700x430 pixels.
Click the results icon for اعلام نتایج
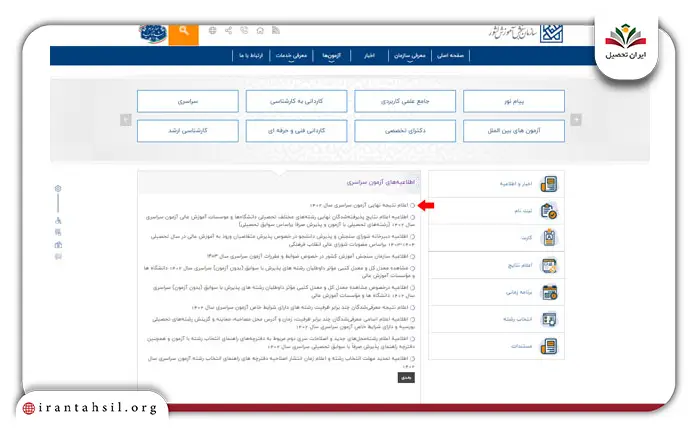tap(549, 266)
